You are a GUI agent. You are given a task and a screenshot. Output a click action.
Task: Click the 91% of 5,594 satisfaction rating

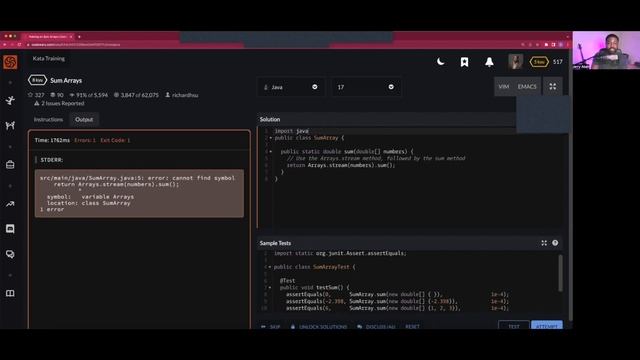[x=89, y=95]
